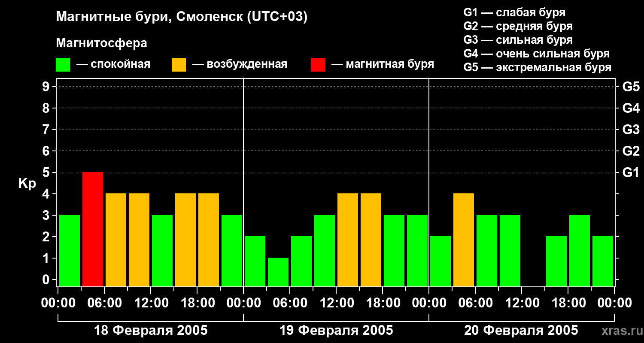Click the 'Kp' axis label

point(27,184)
